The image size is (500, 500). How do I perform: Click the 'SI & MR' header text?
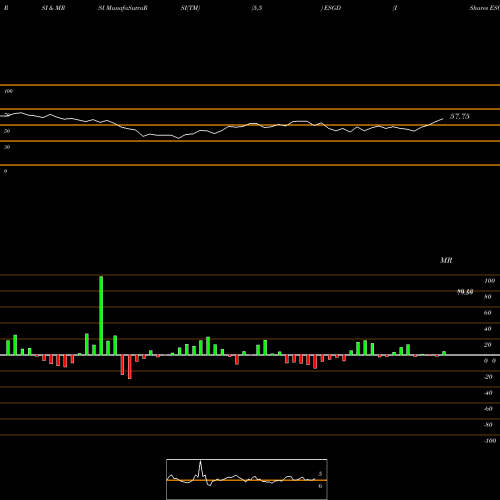[x=53, y=8]
